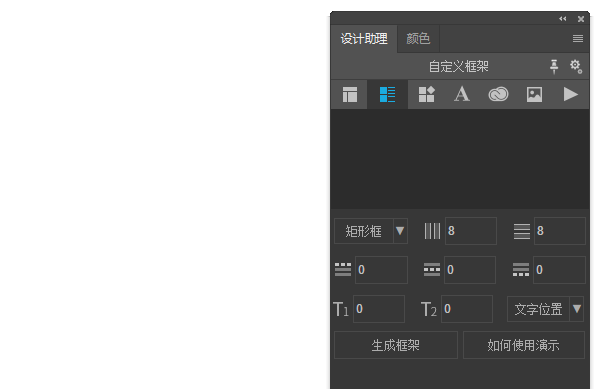This screenshot has width=596, height=389.
Task: Click the 生成框架 button
Action: (x=396, y=345)
